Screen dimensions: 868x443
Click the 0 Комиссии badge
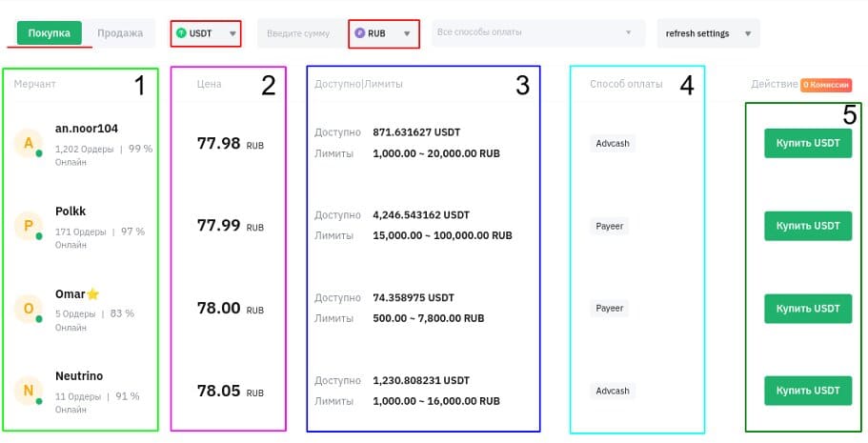[x=826, y=85]
